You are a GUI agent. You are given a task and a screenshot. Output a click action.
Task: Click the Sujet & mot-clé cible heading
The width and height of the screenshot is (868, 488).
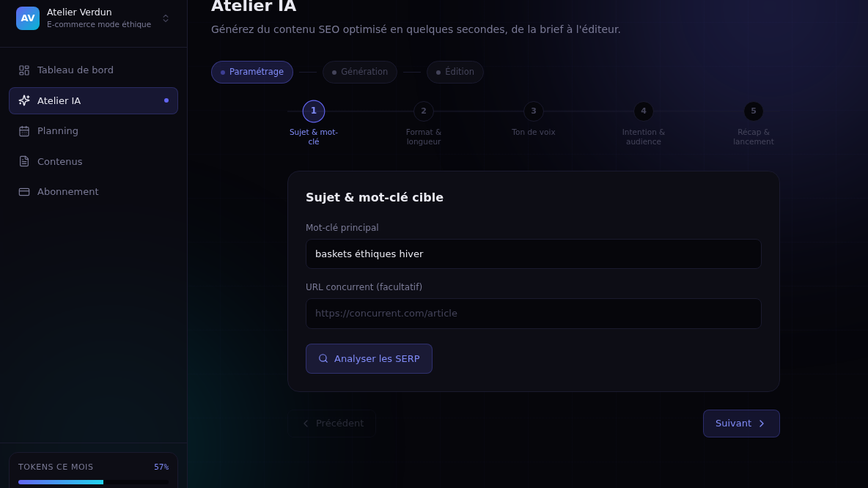click(x=374, y=198)
